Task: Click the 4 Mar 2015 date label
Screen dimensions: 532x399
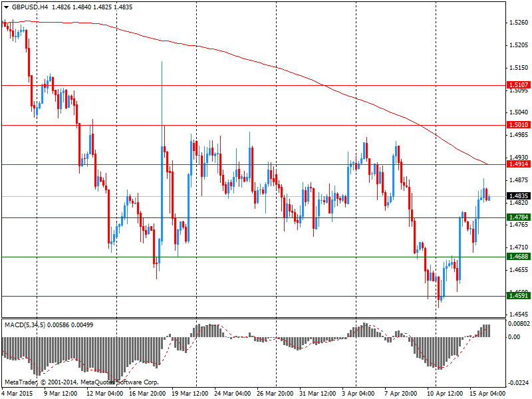Action: 17,394
